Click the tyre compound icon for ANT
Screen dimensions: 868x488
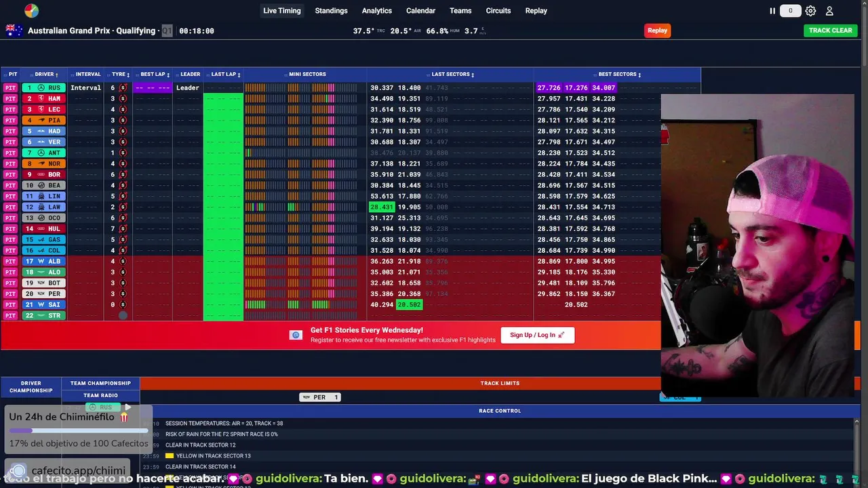(x=123, y=153)
